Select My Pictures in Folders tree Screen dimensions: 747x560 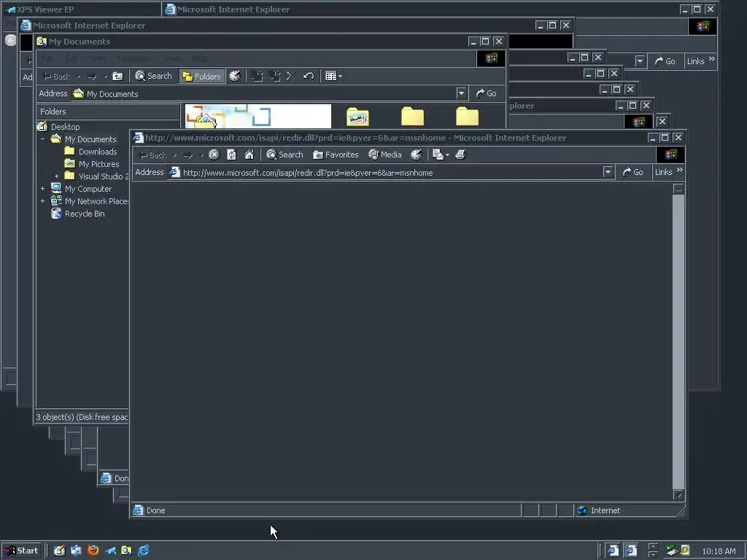tap(98, 164)
